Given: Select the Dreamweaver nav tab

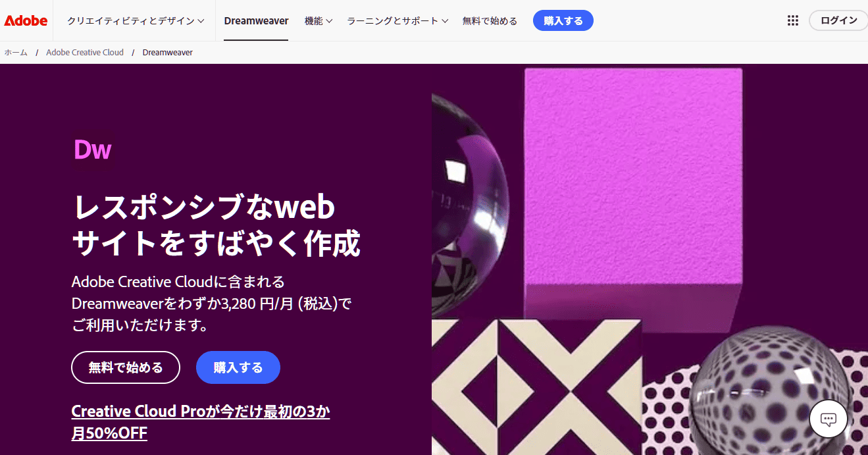Looking at the screenshot, I should coord(256,20).
